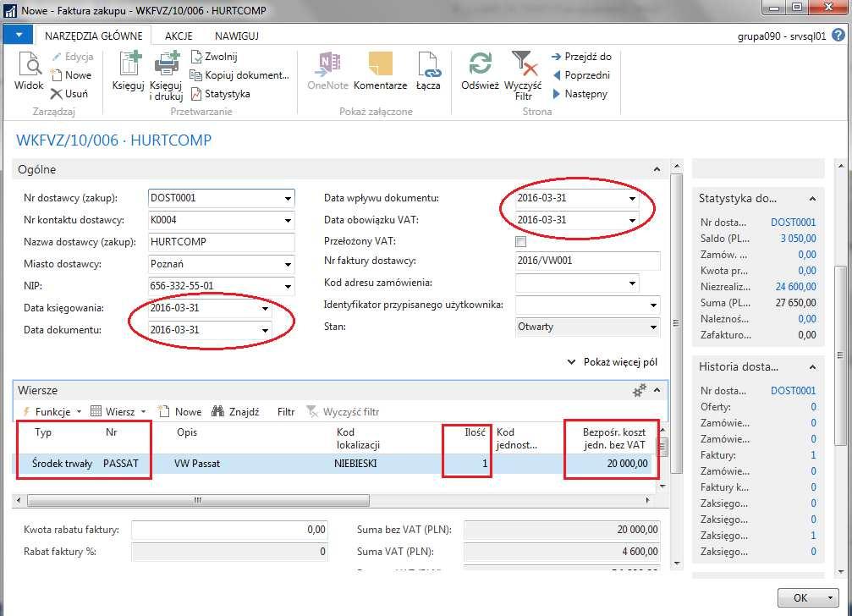Open Statystyka from the ribbon
Image resolution: width=852 pixels, height=616 pixels.
221,94
